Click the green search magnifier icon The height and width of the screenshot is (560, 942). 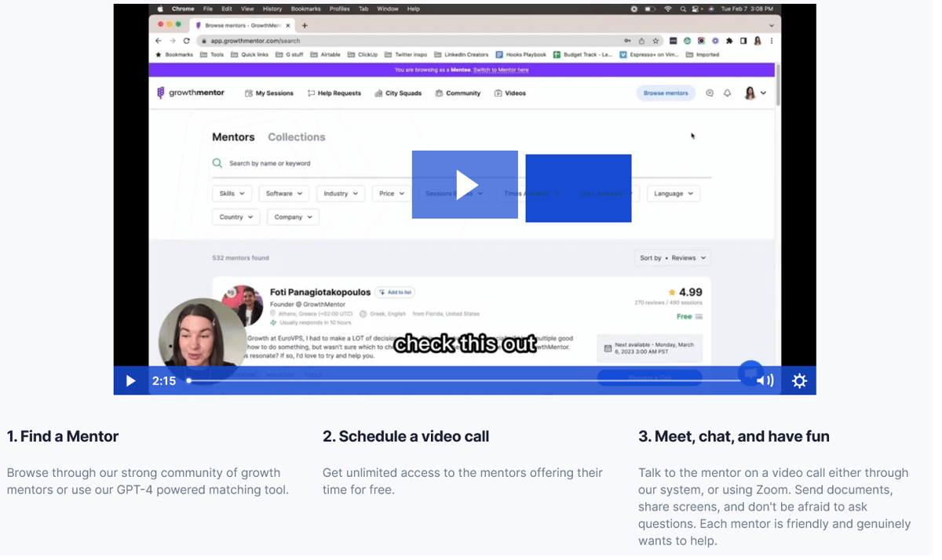(219, 165)
